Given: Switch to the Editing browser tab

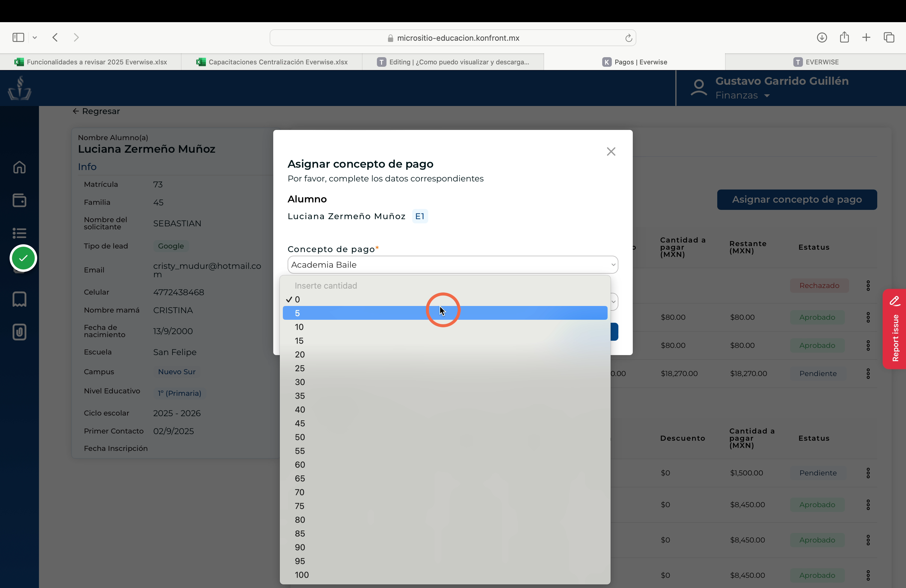Looking at the screenshot, I should click(453, 62).
